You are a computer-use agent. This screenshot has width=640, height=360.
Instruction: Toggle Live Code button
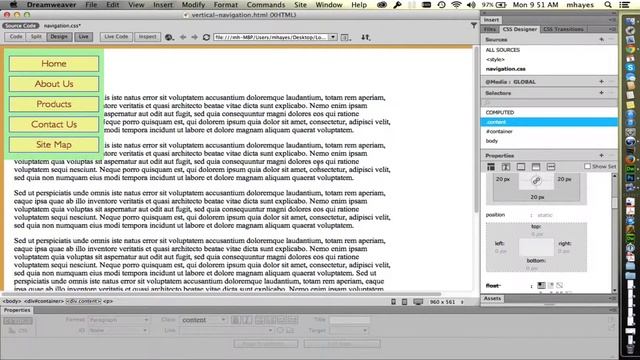coord(116,37)
